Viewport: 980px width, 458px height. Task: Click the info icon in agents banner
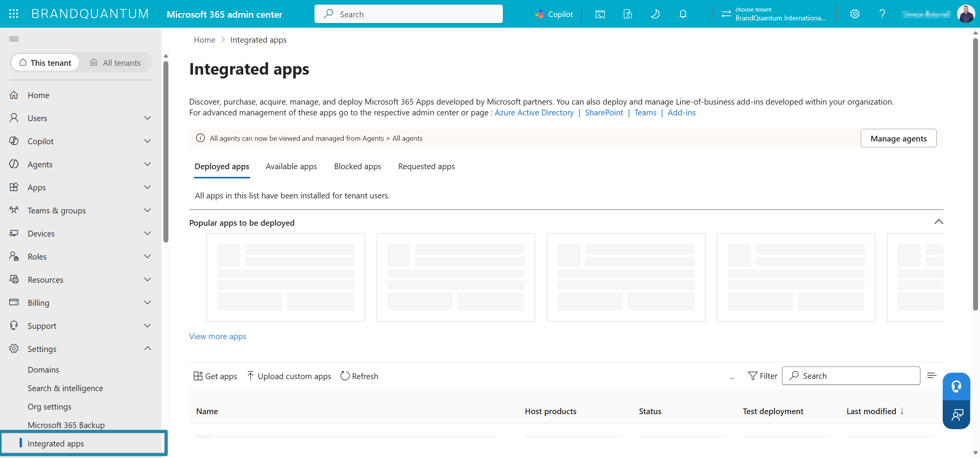[x=200, y=138]
